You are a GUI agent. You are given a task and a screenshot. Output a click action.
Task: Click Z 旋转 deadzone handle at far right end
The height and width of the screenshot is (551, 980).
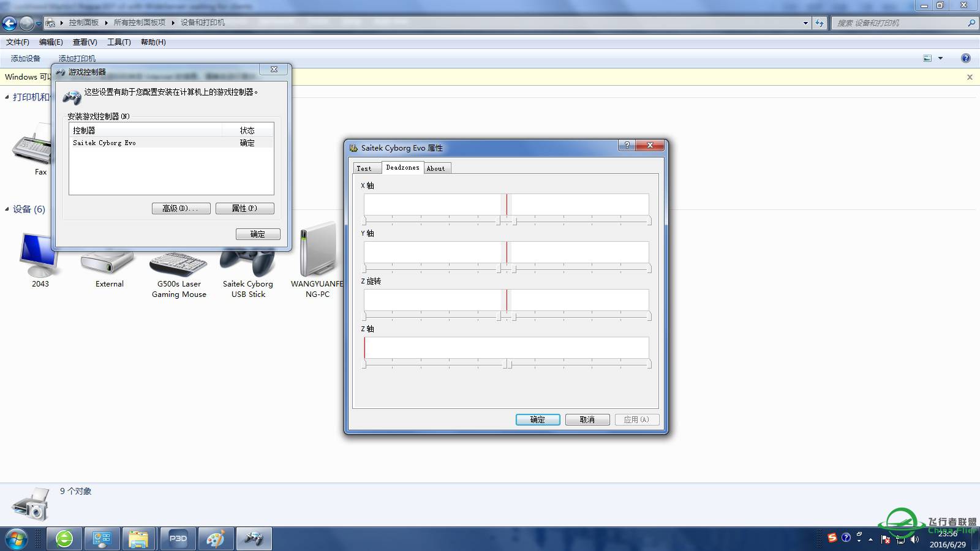click(x=649, y=317)
